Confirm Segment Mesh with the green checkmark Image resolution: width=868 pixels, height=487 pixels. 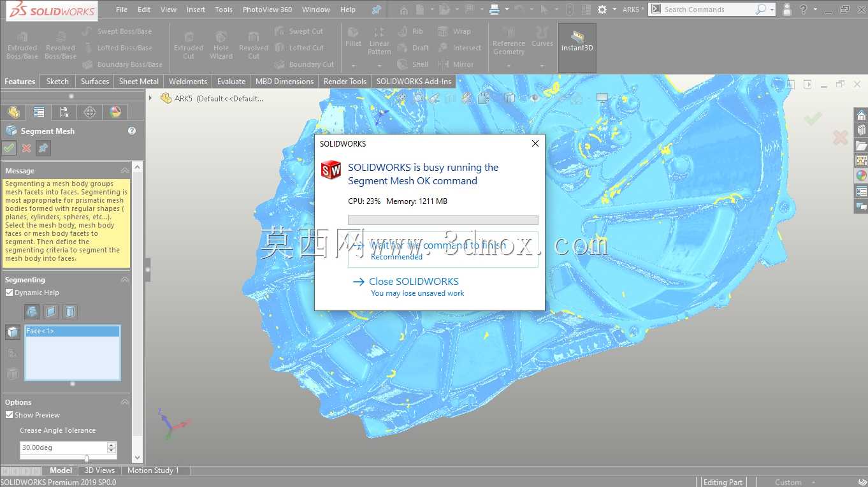(9, 148)
